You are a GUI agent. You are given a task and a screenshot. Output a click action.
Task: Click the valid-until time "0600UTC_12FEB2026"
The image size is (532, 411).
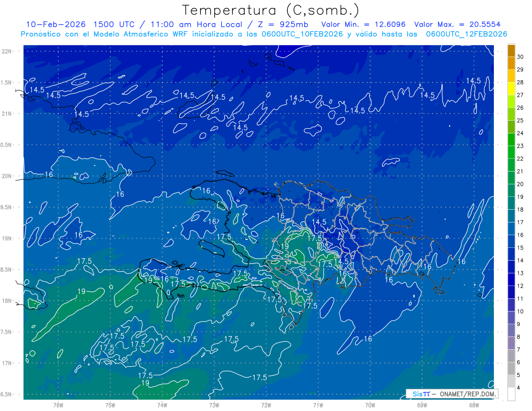coord(466,34)
